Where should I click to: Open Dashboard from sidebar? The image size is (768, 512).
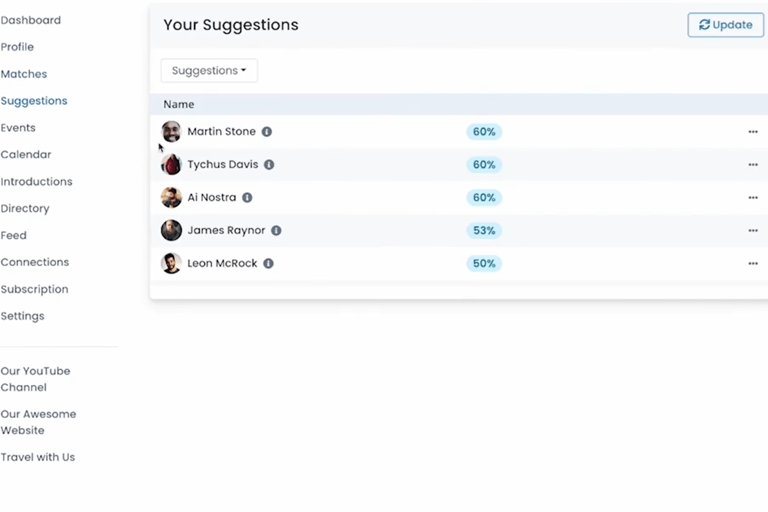[x=31, y=20]
